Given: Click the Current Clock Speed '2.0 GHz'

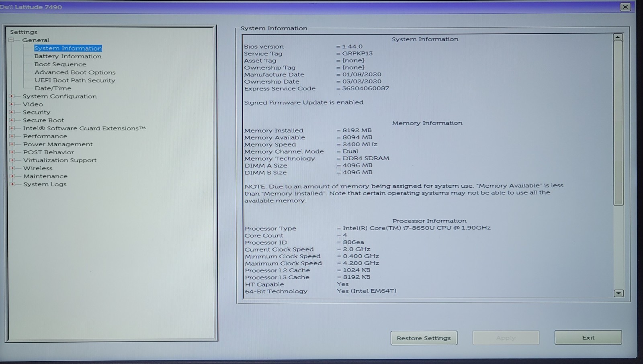Looking at the screenshot, I should [x=356, y=249].
